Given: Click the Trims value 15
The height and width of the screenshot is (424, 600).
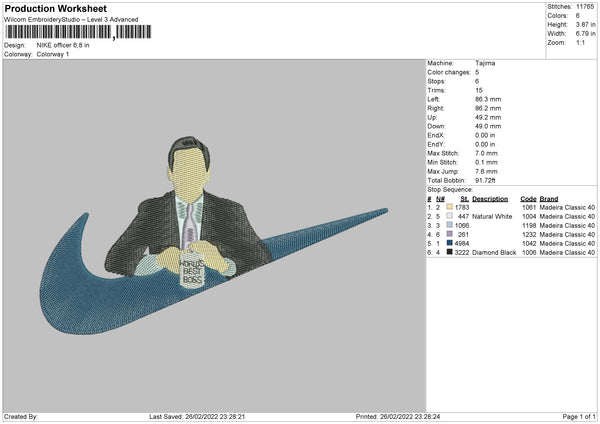Looking at the screenshot, I should pyautogui.click(x=479, y=90).
